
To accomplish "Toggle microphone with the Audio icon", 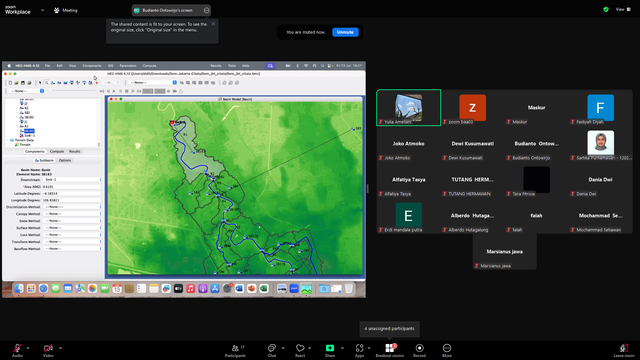I will [17, 350].
